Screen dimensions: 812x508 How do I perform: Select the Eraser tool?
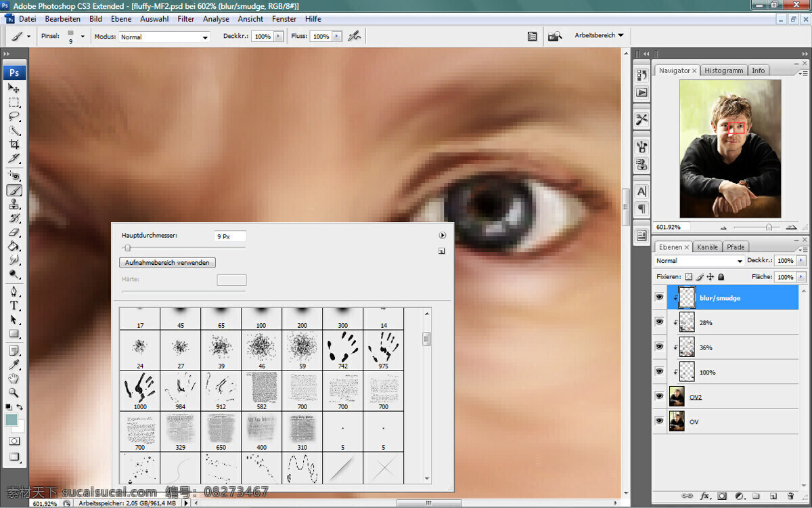pyautogui.click(x=14, y=232)
